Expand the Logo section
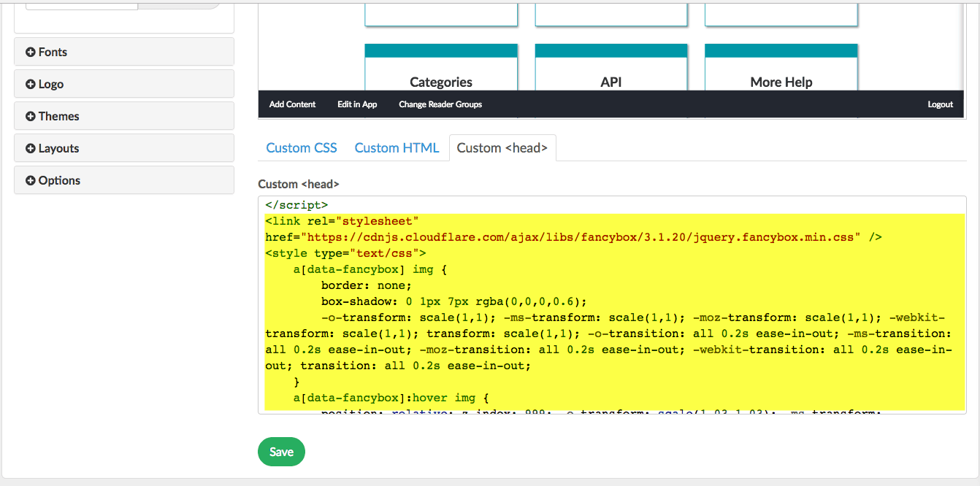980x486 pixels. [124, 84]
